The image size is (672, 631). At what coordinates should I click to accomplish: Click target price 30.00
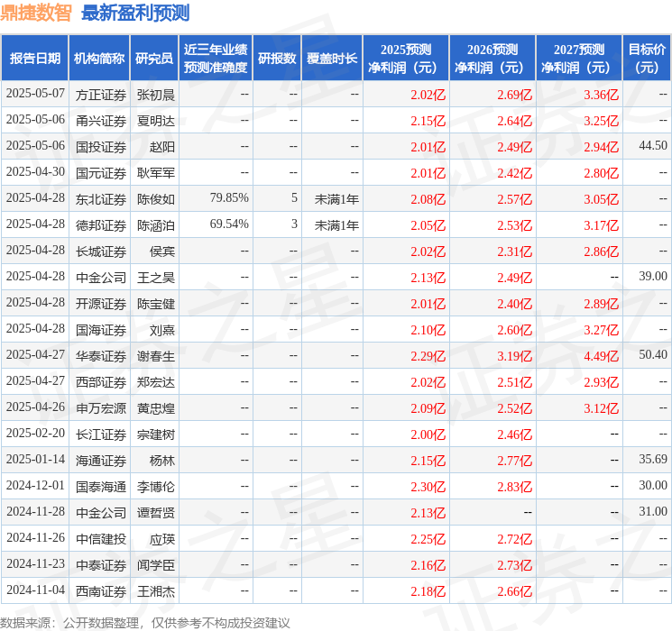[x=653, y=485]
